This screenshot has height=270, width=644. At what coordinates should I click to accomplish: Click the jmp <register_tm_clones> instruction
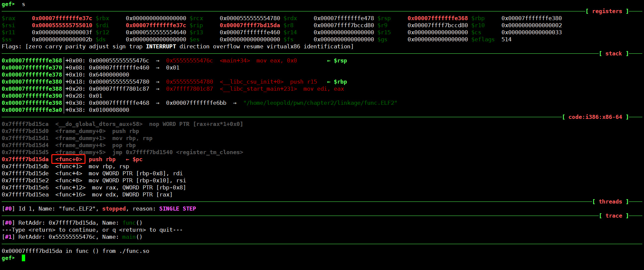point(178,152)
